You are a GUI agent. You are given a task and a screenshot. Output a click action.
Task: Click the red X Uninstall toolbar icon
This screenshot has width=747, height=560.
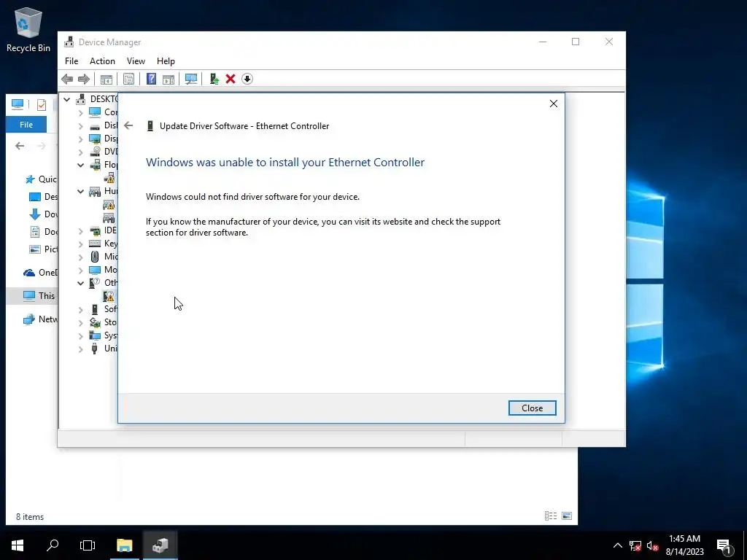[231, 79]
